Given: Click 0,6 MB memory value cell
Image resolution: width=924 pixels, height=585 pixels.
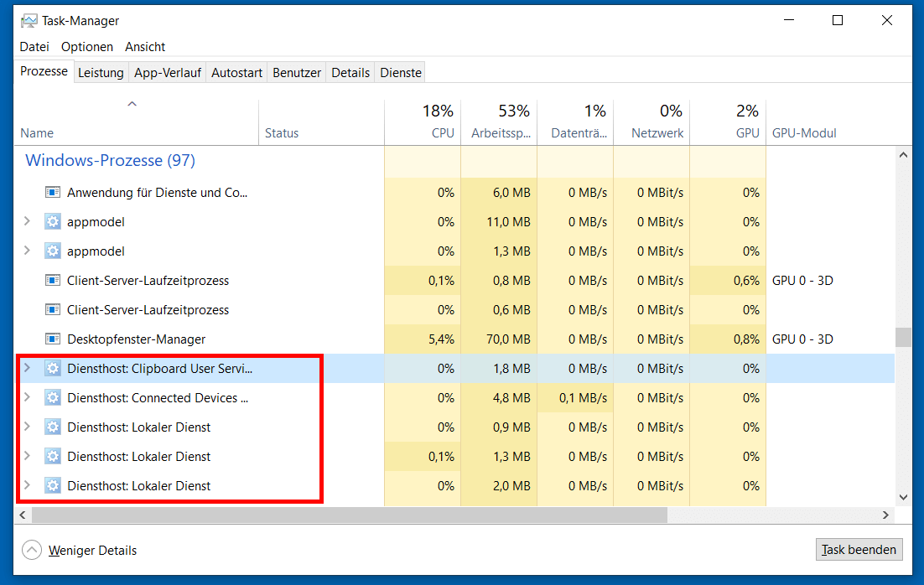Looking at the screenshot, I should click(x=499, y=310).
